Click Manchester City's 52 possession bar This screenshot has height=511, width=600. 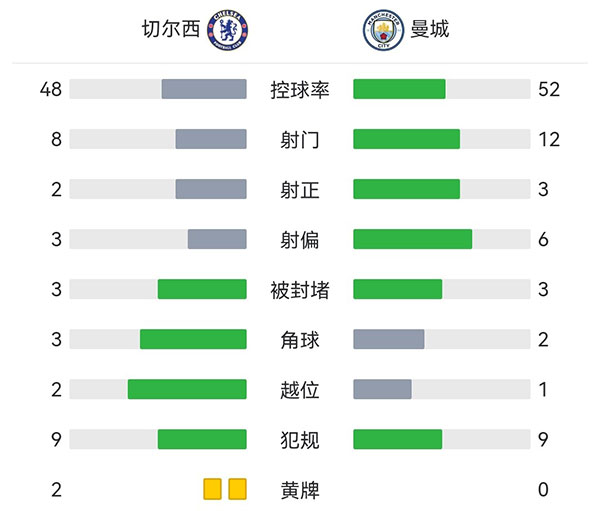(399, 89)
